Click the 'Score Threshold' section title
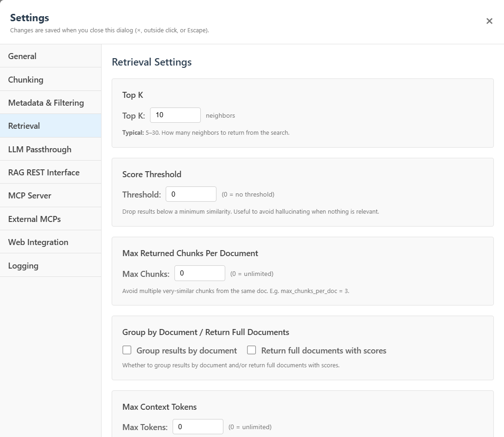 click(x=152, y=174)
